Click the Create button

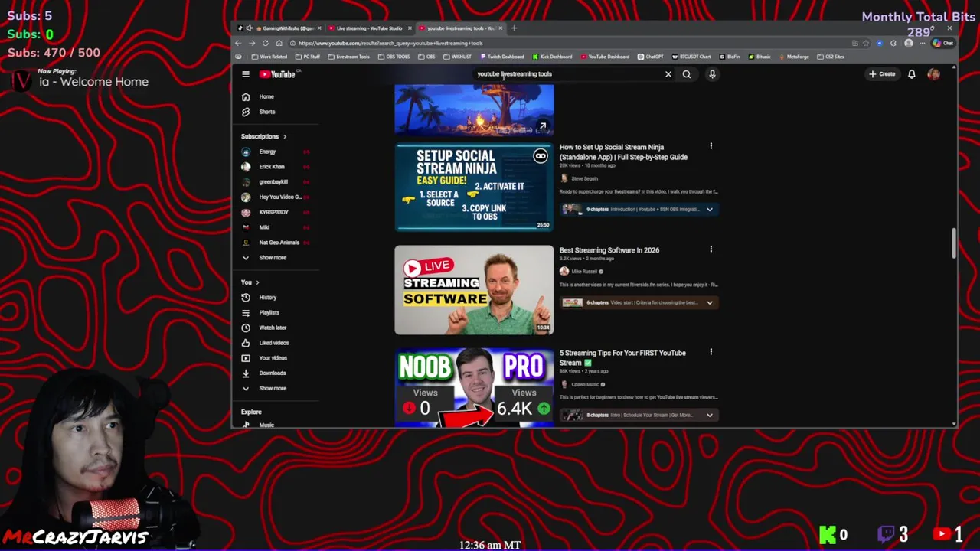tap(882, 74)
